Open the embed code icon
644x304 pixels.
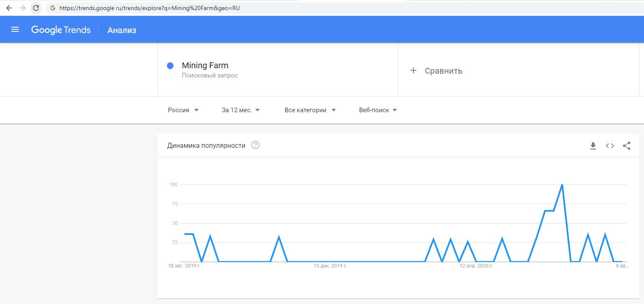[x=610, y=146]
